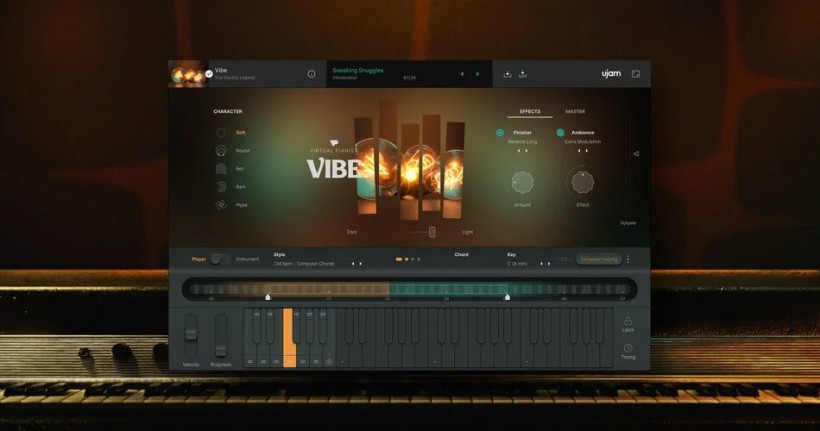Toggle the Ambience effect power button

pyautogui.click(x=560, y=133)
